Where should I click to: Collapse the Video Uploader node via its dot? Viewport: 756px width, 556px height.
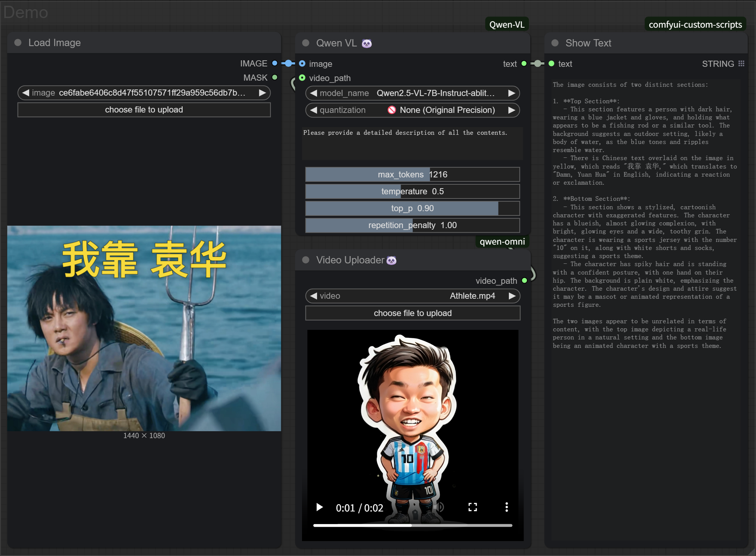(x=305, y=260)
